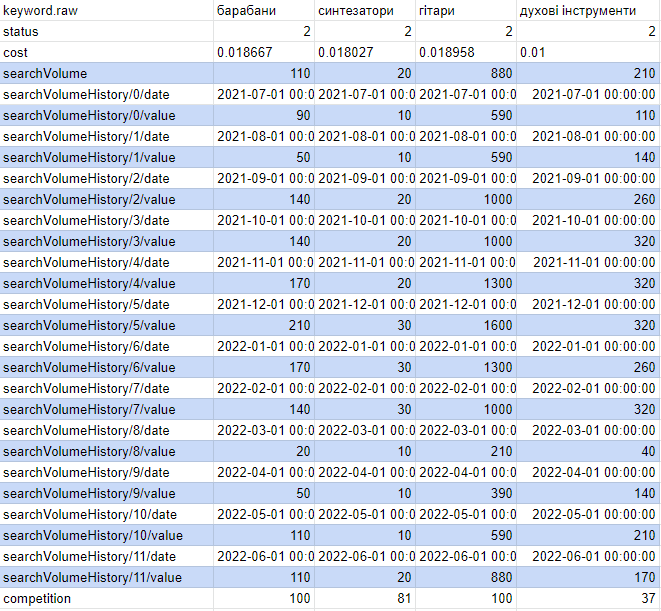Image resolution: width=661 pixels, height=611 pixels.
Task: Select searchVolumeHistory/8/value cell showing 40
Action: 588,452
